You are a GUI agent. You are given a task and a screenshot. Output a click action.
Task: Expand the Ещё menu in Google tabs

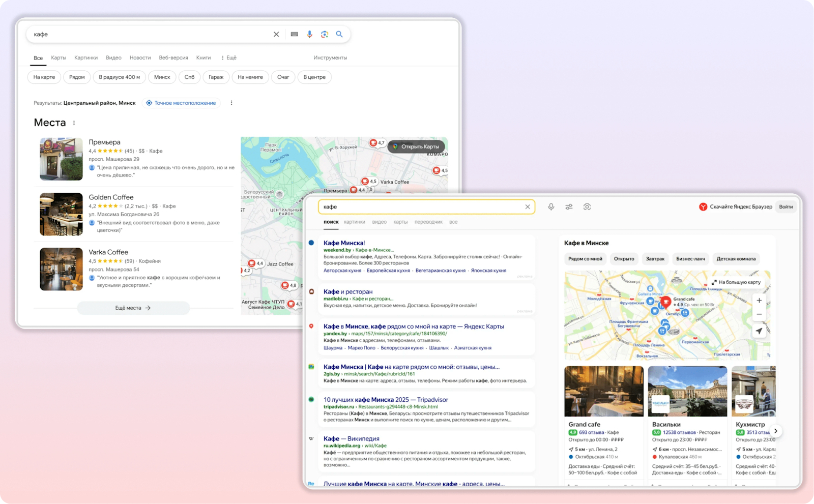229,57
